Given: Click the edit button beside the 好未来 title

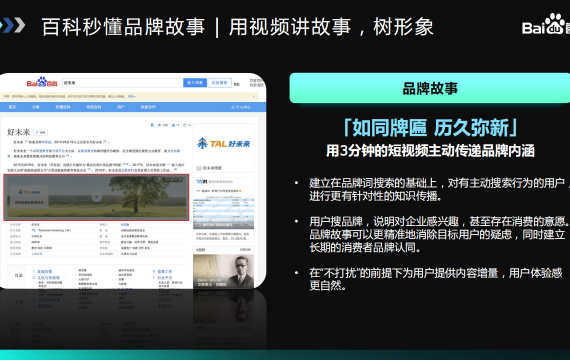Looking at the screenshot, I should 40,132.
